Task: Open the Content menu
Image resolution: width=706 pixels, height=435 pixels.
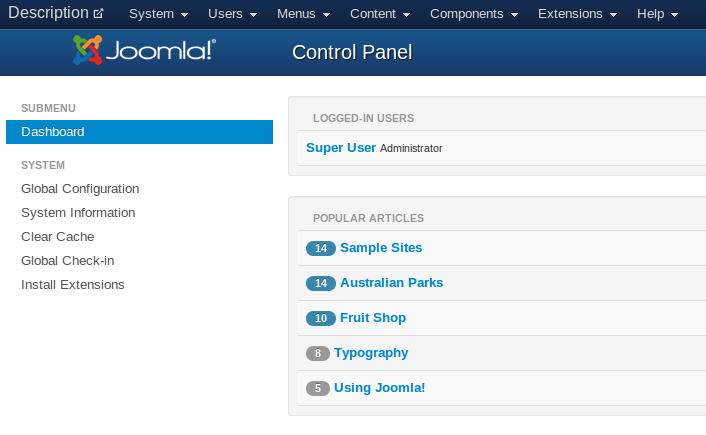Action: click(380, 14)
